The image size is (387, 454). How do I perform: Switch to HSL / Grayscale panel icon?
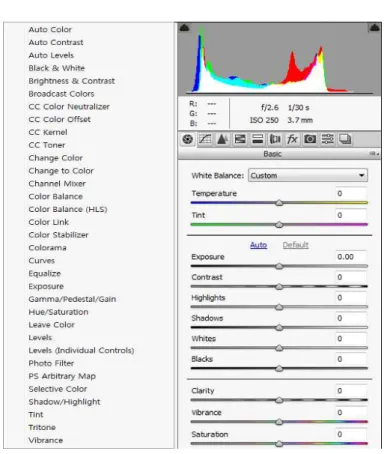[240, 139]
